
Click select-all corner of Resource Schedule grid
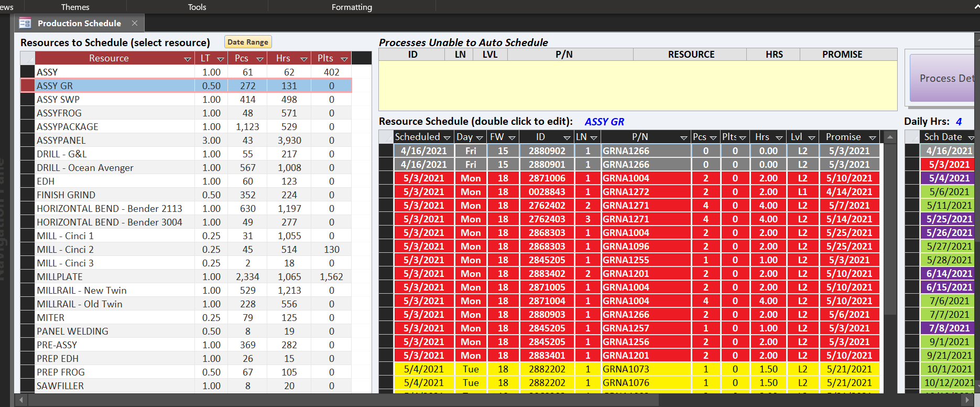[x=386, y=137]
